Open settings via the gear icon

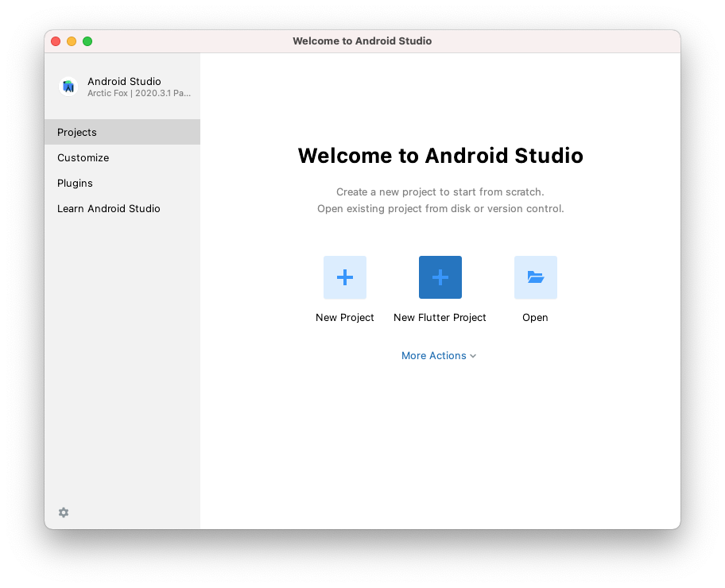(64, 513)
